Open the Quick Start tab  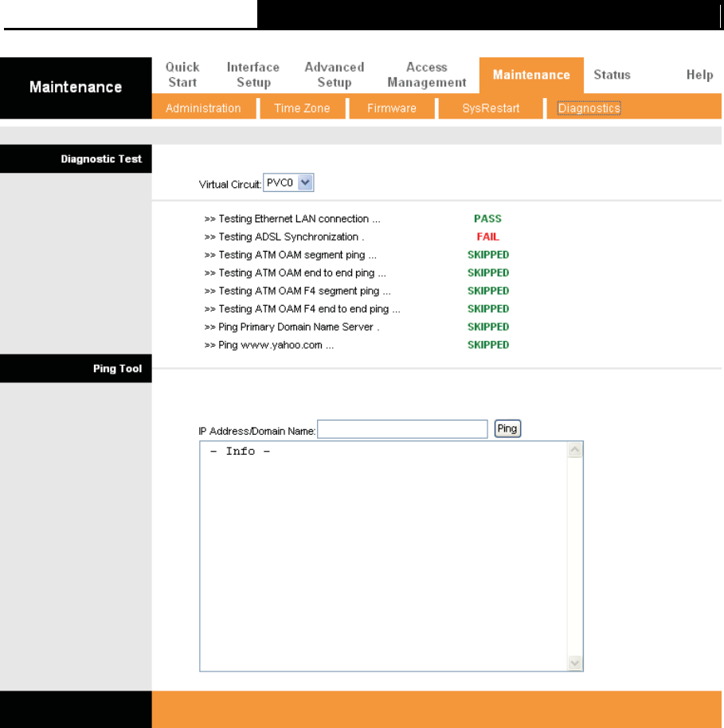click(182, 75)
